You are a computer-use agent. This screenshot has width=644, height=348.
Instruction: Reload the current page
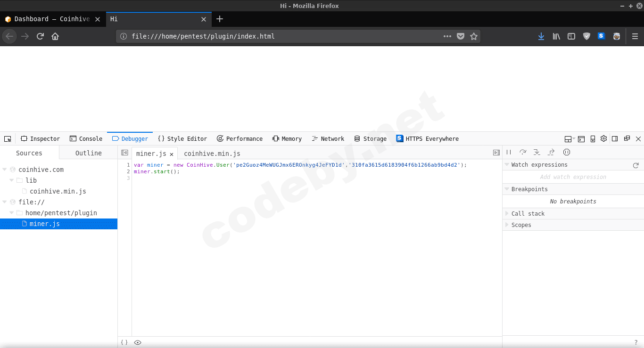[x=40, y=36]
